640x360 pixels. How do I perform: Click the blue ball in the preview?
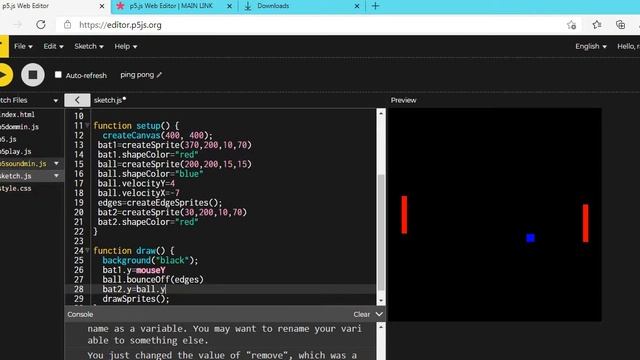click(x=530, y=238)
